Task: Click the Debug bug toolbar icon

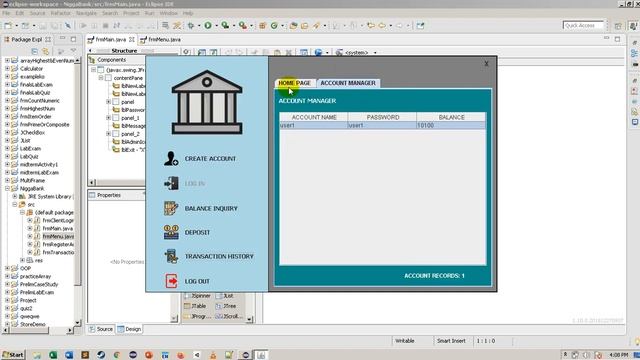Action: pos(191,25)
